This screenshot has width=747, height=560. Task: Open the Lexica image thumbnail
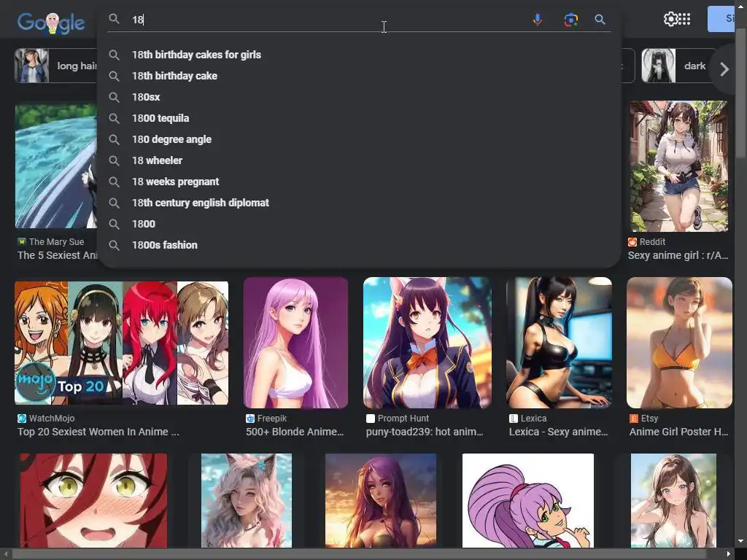point(559,343)
